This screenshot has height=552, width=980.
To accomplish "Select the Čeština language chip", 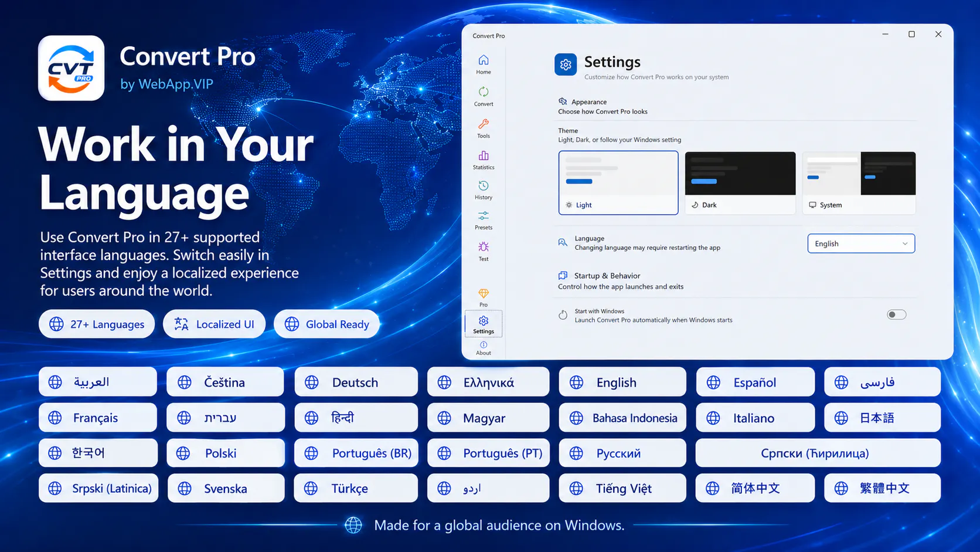I will point(225,382).
